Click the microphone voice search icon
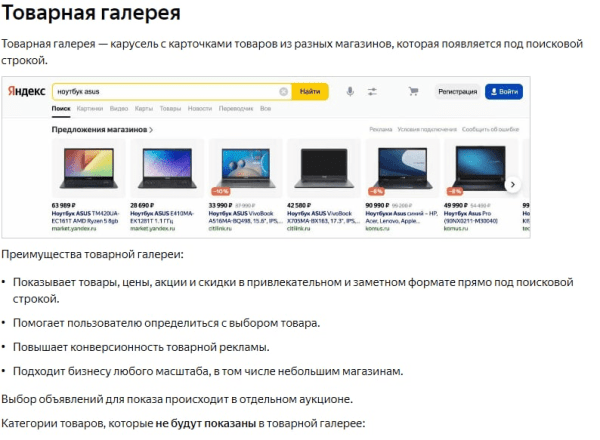 point(350,91)
